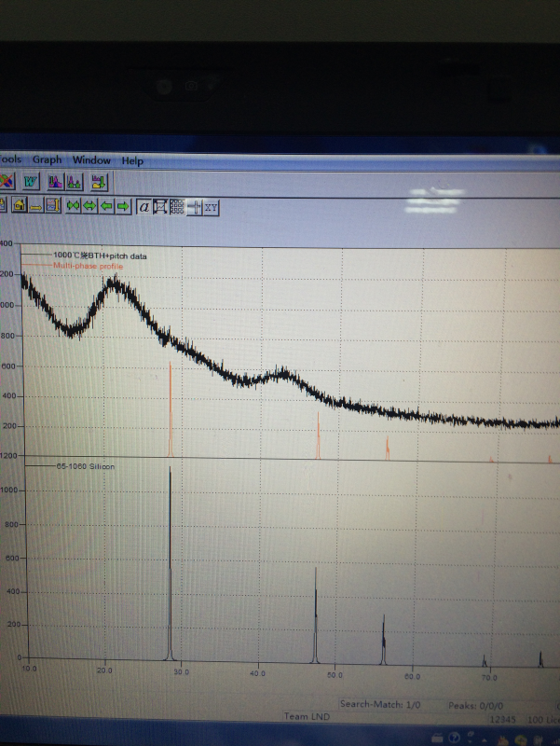560x746 pixels.
Task: Click the teal W toolbar icon
Action: [x=31, y=182]
